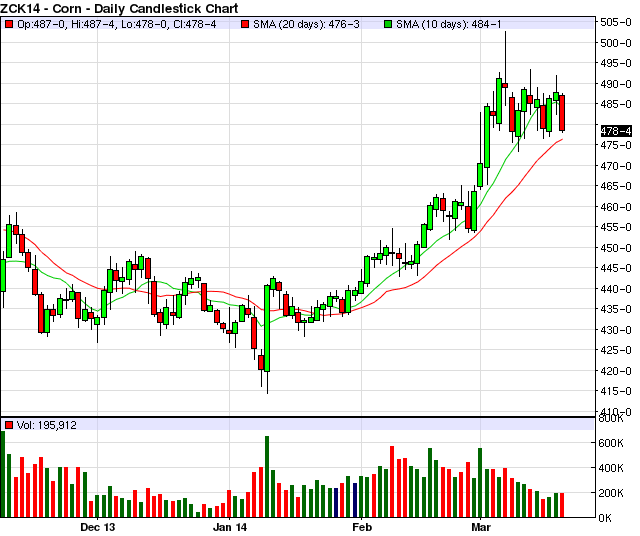Click the 505-0 price axis label

click(x=616, y=22)
